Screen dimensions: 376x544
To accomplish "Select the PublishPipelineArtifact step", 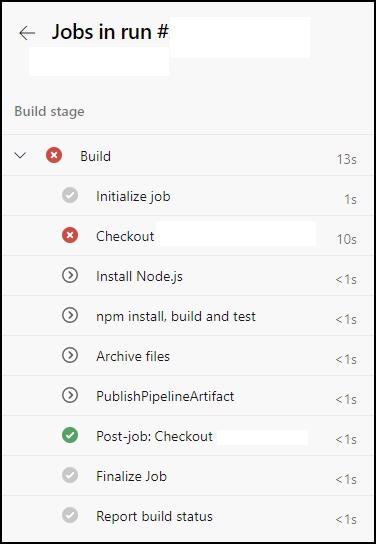I will [188, 396].
